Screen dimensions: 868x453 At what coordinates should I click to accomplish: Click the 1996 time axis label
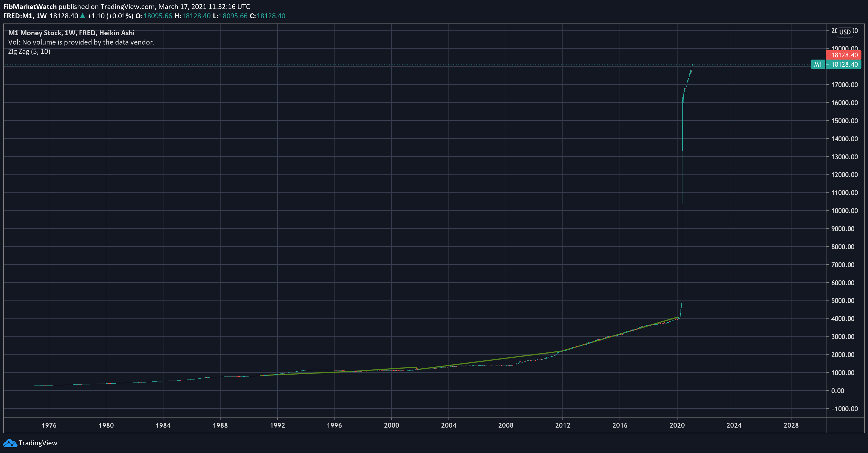tap(334, 425)
